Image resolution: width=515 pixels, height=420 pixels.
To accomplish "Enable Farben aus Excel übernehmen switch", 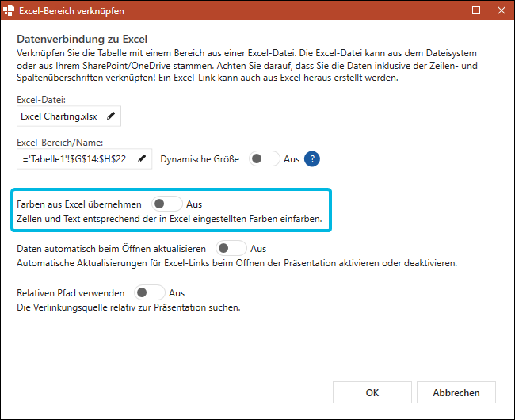I will click(x=167, y=204).
